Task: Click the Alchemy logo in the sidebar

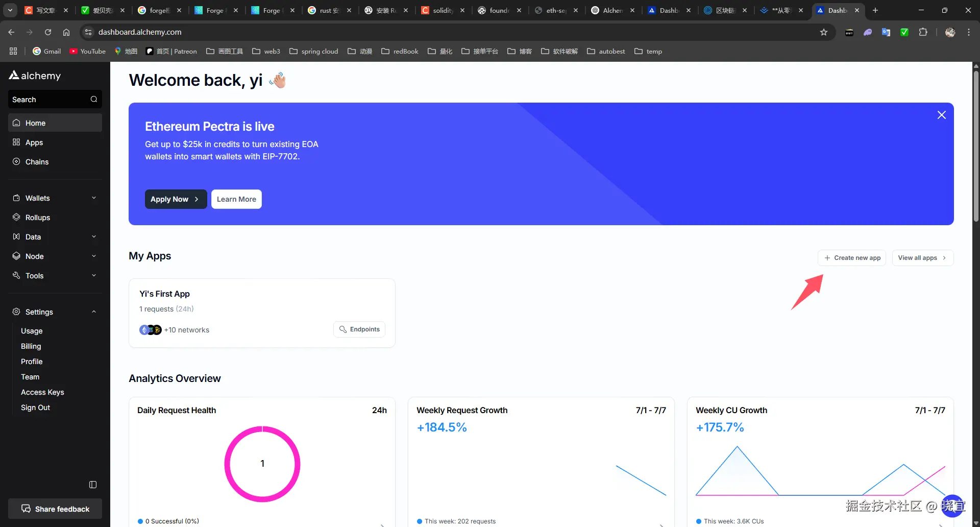Action: click(35, 76)
